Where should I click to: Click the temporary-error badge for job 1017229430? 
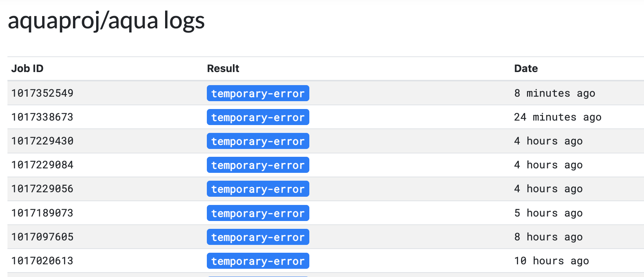[258, 141]
